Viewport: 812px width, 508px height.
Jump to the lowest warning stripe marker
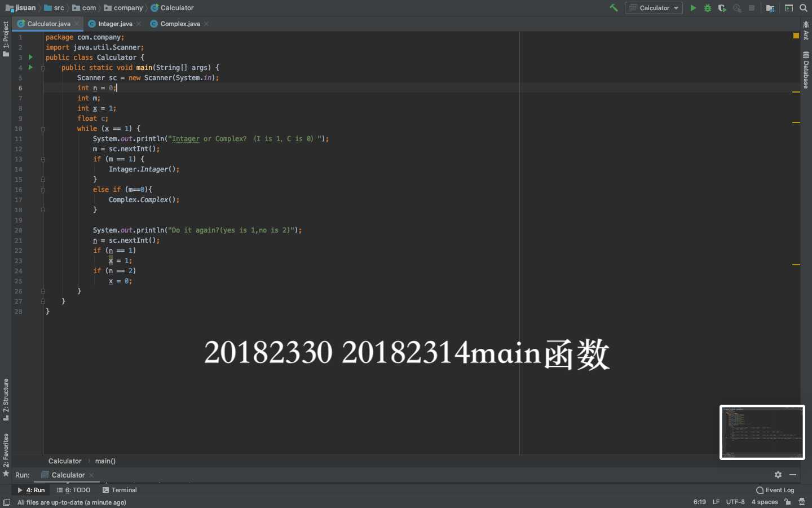click(x=796, y=265)
